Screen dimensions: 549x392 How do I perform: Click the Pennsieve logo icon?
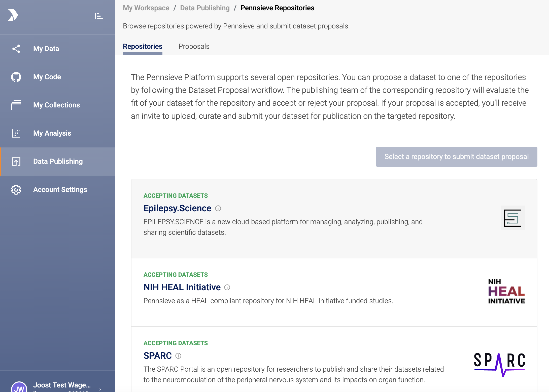coord(13,15)
